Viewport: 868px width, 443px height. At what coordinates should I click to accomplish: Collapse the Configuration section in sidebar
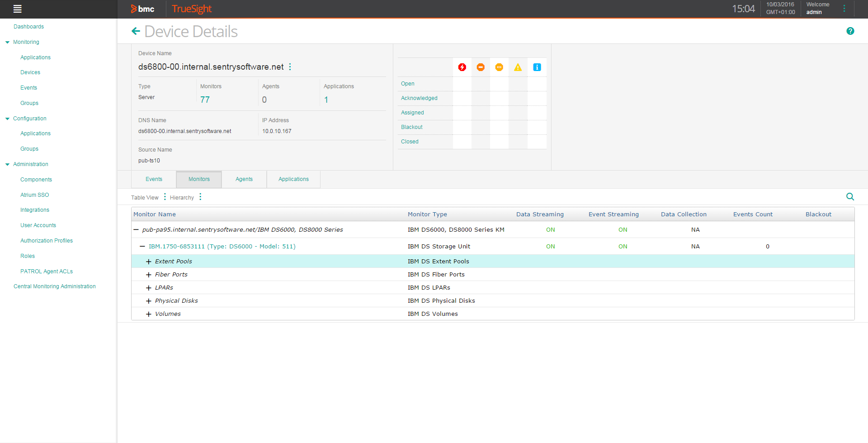7,119
